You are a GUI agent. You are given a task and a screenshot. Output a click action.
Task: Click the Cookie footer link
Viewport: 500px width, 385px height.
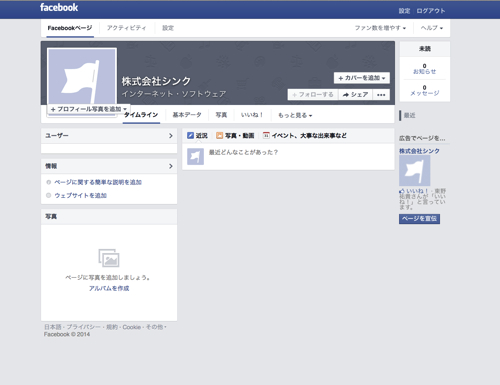click(x=132, y=327)
